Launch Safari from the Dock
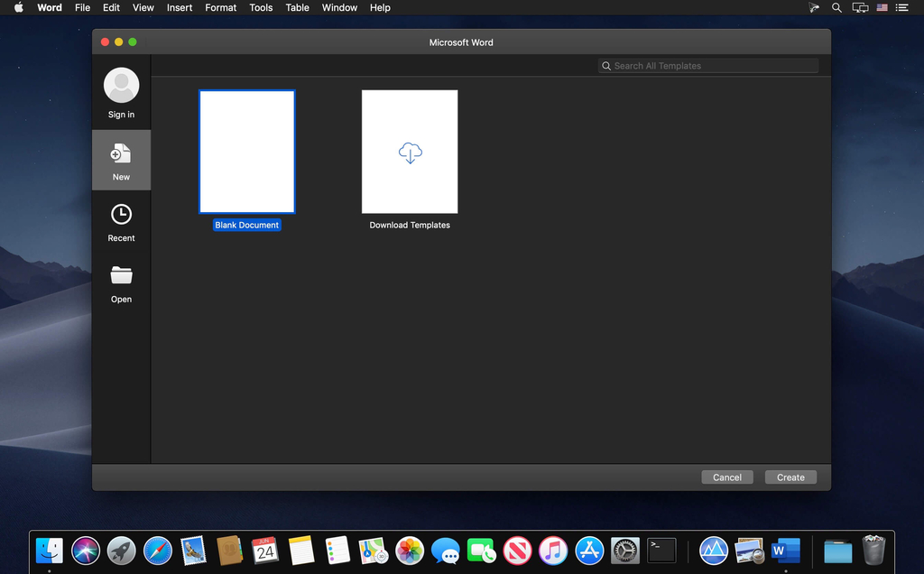This screenshot has width=924, height=574. [158, 550]
